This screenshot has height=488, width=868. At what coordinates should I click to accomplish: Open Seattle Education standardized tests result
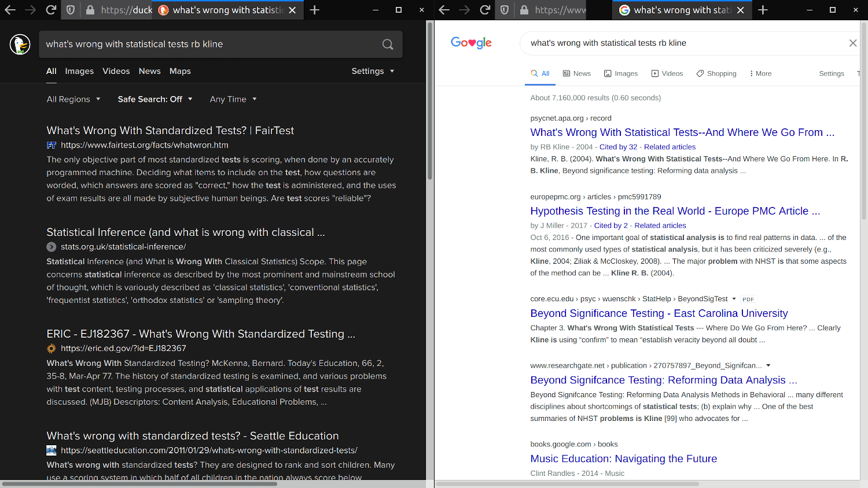[x=193, y=436]
